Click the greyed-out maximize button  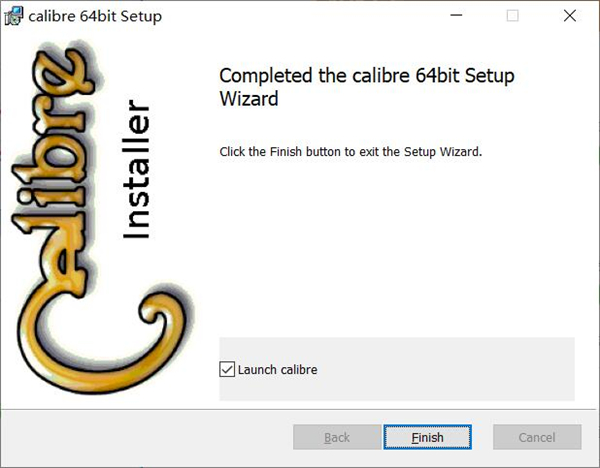[x=512, y=16]
